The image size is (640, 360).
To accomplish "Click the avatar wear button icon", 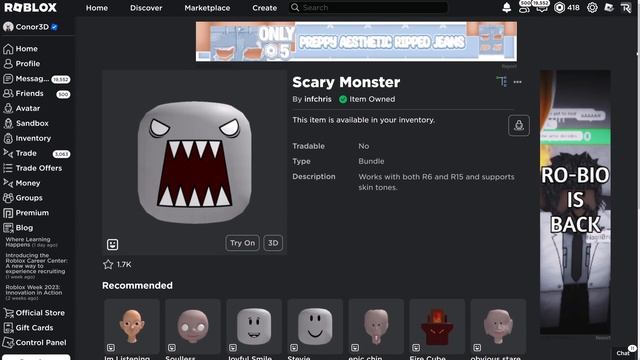I will click(x=519, y=125).
